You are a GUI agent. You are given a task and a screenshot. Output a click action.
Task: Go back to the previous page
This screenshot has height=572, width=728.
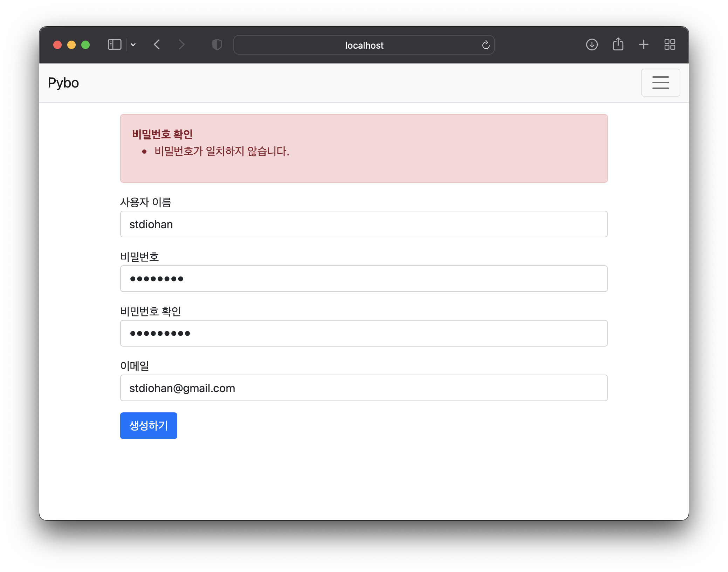[157, 45]
